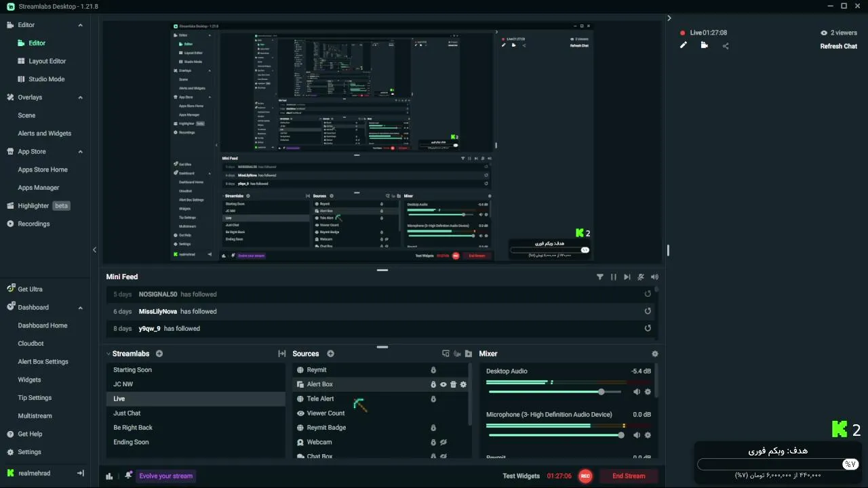Open the Mixer advanced settings gear
The width and height of the screenshot is (868, 488).
coord(654,354)
